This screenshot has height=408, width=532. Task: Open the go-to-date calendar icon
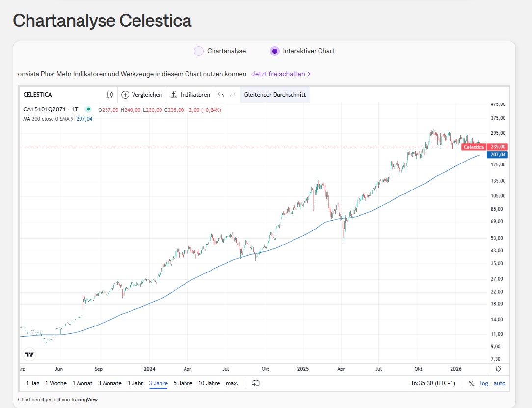(x=256, y=383)
